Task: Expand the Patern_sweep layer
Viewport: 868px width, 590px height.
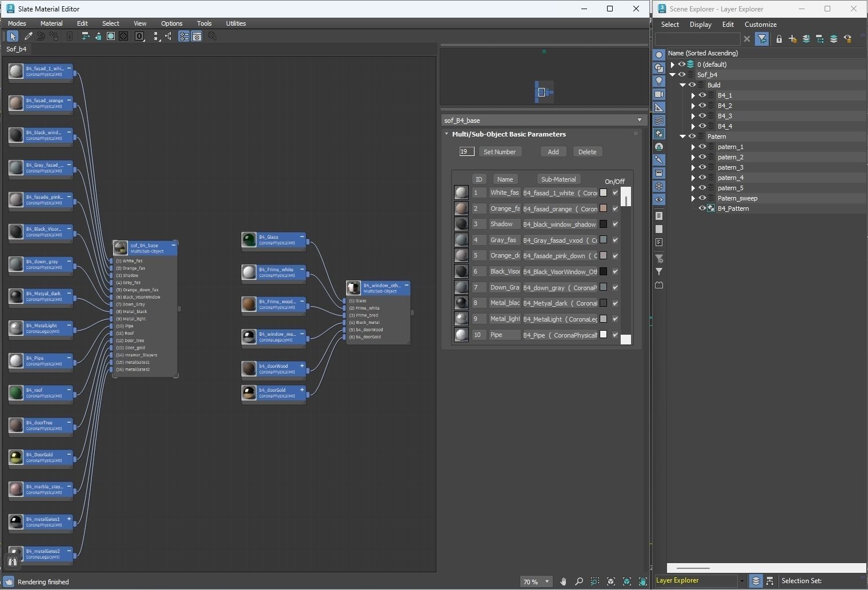Action: point(693,198)
